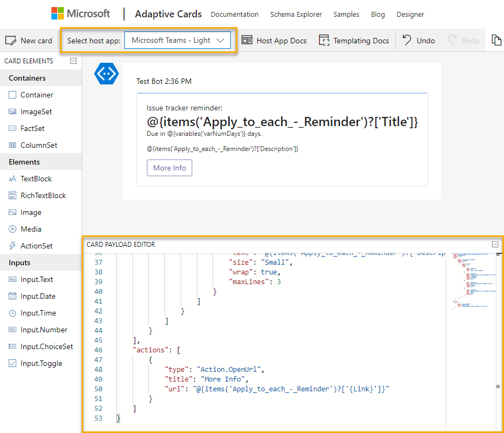This screenshot has height=433, width=504.
Task: Collapse the Card Payload Editor panel
Action: click(495, 245)
